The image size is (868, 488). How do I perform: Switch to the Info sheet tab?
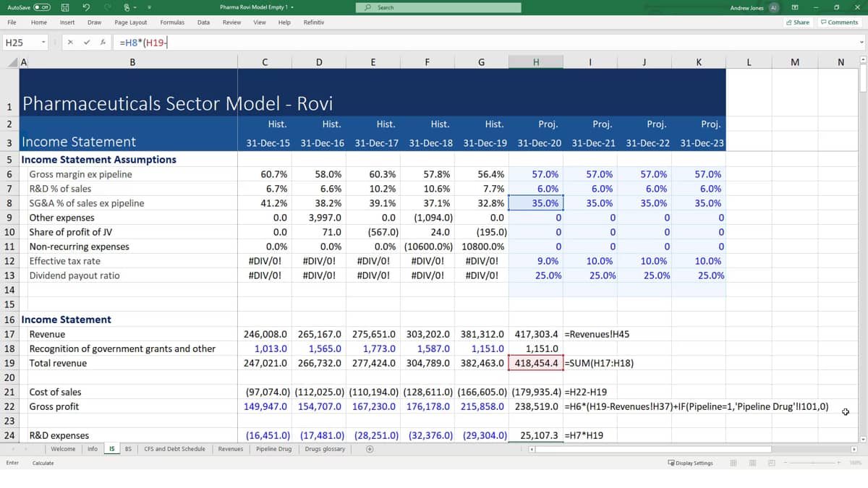93,449
